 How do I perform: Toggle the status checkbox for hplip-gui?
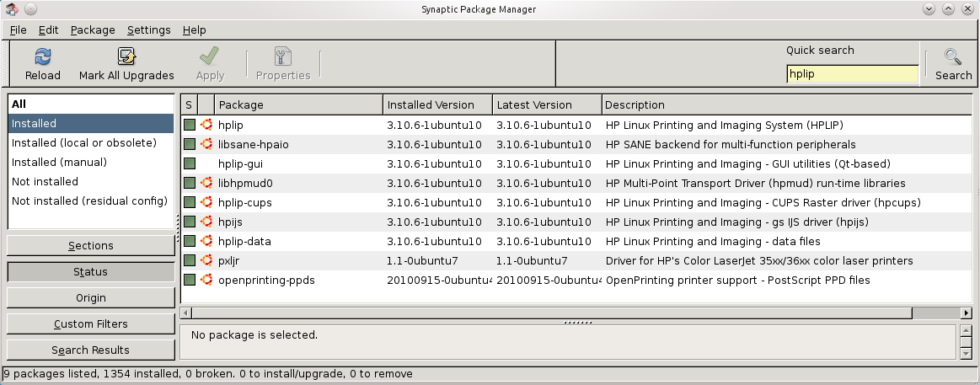pyautogui.click(x=190, y=163)
